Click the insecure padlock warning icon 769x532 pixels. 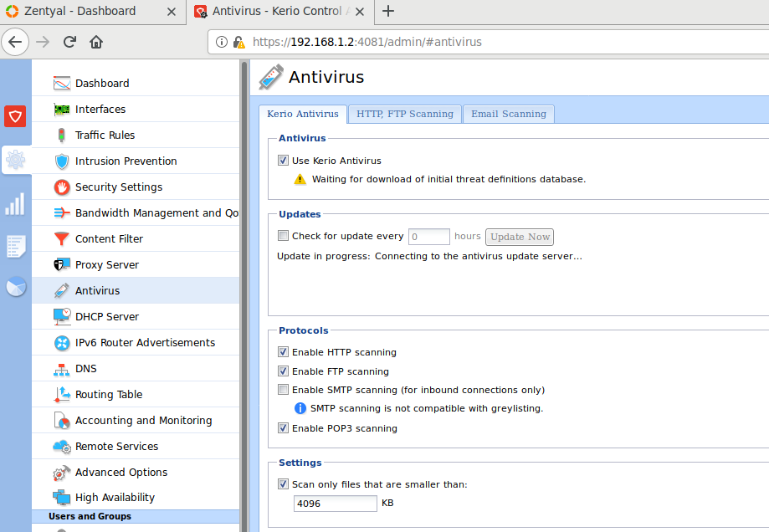coord(238,42)
